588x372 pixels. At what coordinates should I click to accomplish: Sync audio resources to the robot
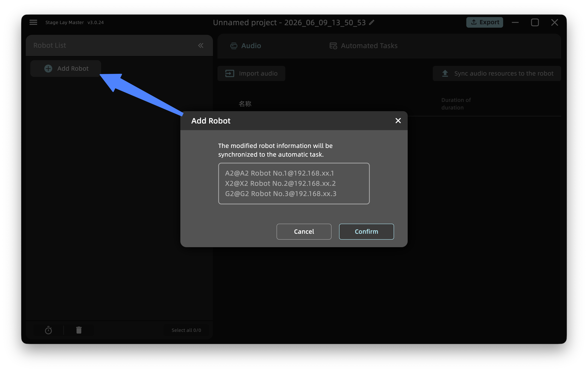tap(497, 73)
